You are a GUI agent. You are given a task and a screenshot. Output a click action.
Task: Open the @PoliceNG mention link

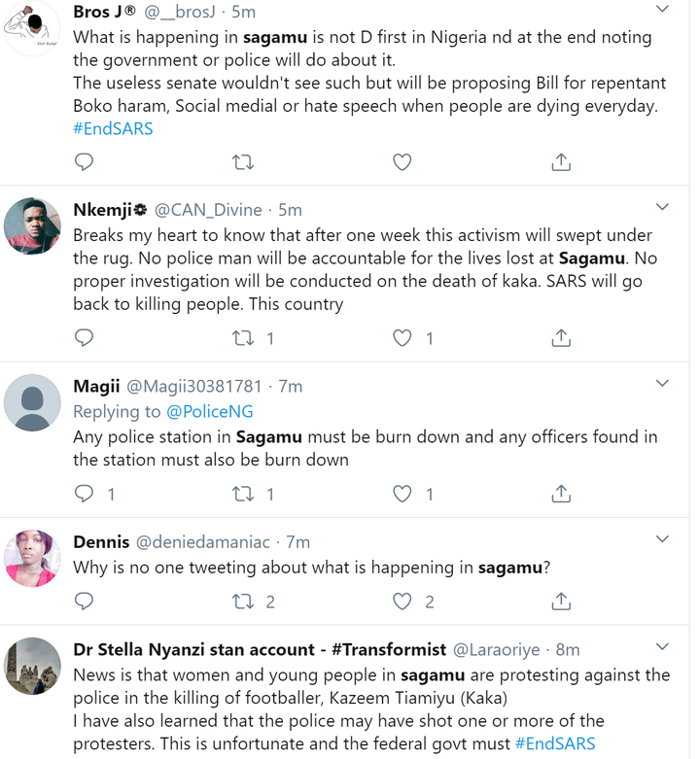(x=210, y=411)
